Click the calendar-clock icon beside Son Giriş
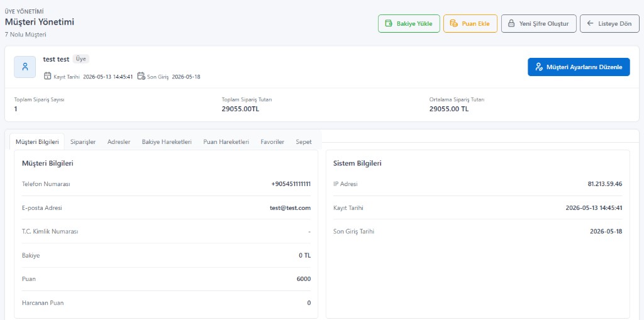Viewport: 644px width, 320px height. (141, 76)
